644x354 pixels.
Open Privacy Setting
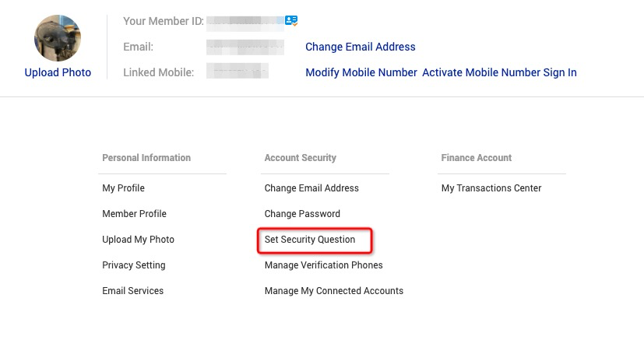(133, 265)
